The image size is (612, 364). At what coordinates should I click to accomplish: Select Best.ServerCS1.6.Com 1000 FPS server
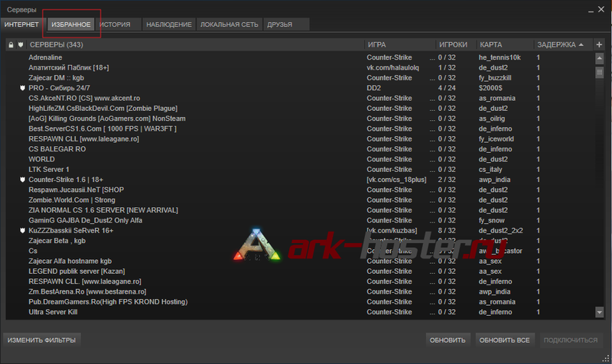[x=299, y=128]
